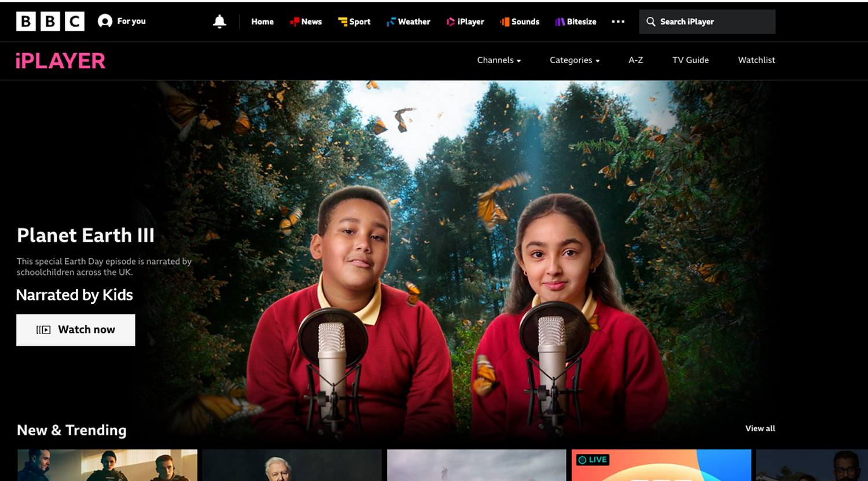Open the more menu (three dots)
Image resolution: width=868 pixels, height=481 pixels.
[618, 21]
